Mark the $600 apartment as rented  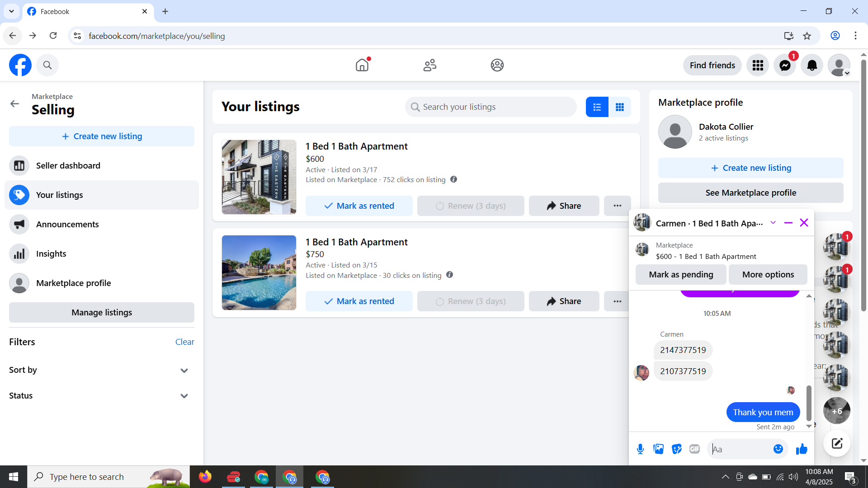[x=359, y=206]
